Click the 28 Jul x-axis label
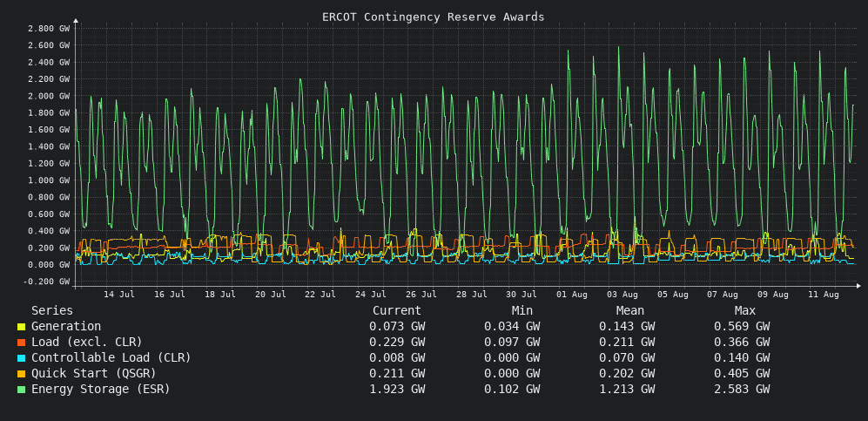 coord(471,295)
